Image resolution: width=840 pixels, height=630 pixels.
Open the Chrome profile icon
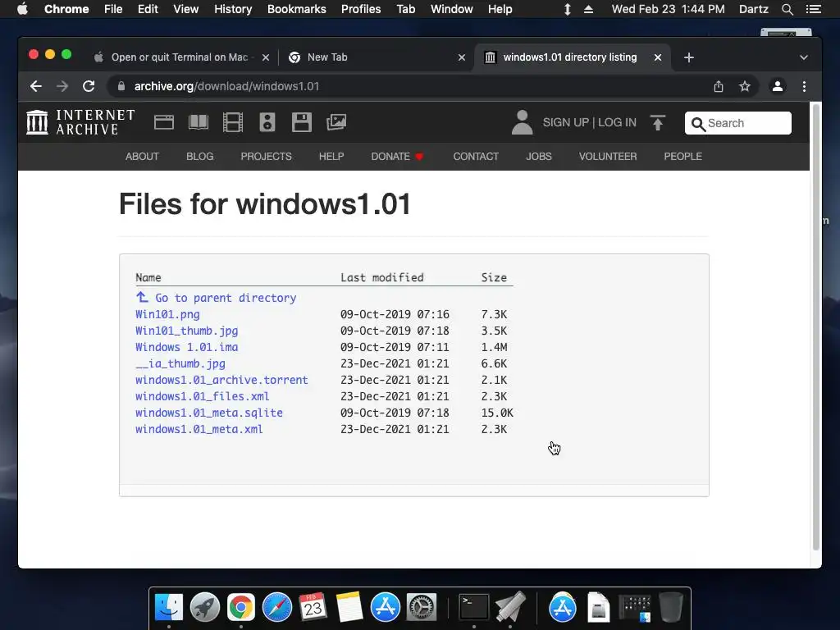click(x=778, y=86)
